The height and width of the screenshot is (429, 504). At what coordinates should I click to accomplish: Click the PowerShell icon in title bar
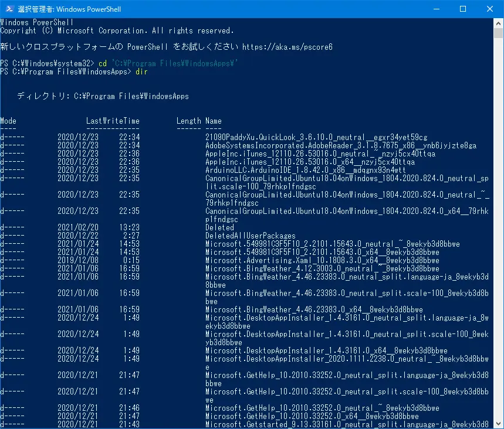tap(9, 9)
